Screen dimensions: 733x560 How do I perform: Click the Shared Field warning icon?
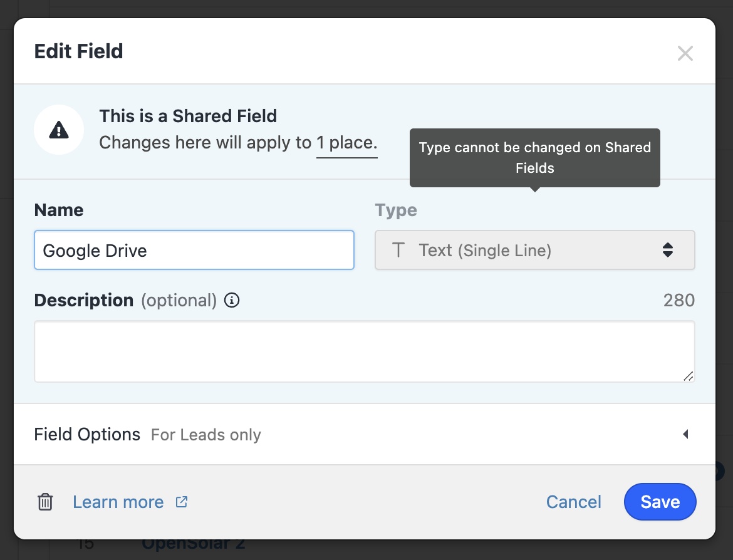[x=59, y=130]
